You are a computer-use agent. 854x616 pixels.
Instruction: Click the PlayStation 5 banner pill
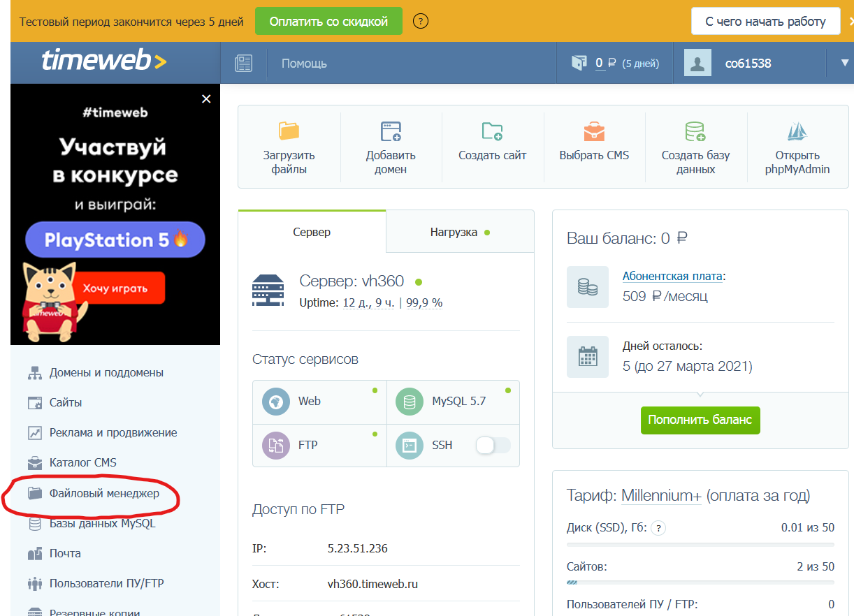pyautogui.click(x=115, y=240)
